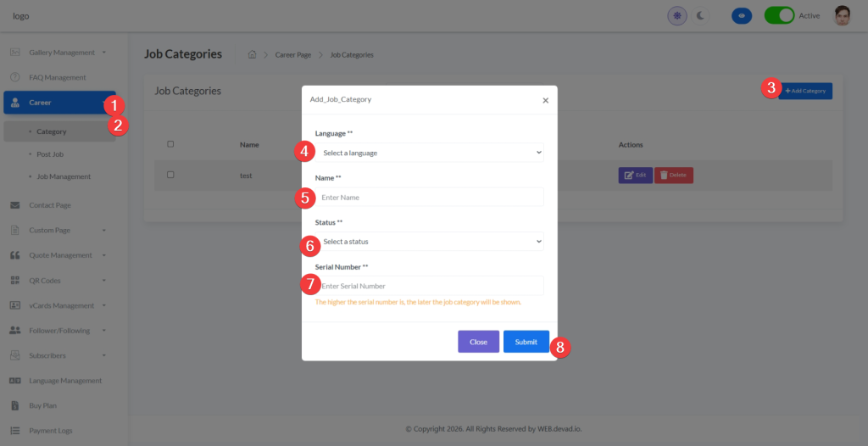Click the home icon in breadcrumb
The width and height of the screenshot is (868, 446).
point(252,55)
